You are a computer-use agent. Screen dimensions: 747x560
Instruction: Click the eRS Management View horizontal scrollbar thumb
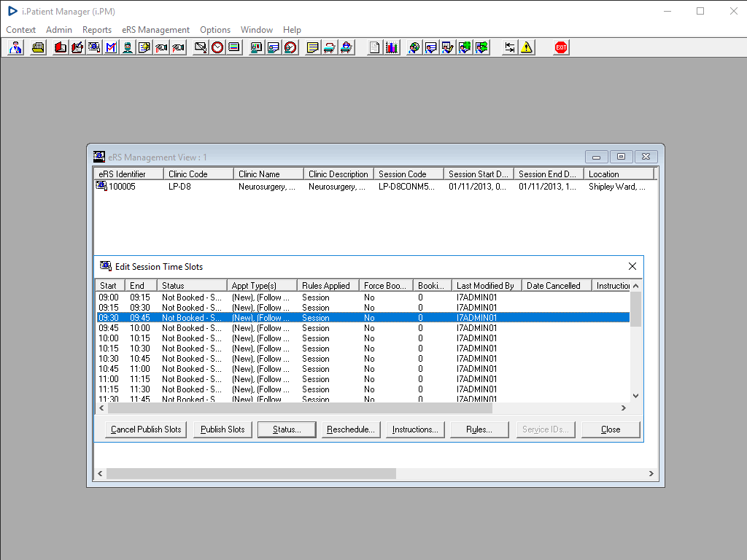tap(251, 473)
